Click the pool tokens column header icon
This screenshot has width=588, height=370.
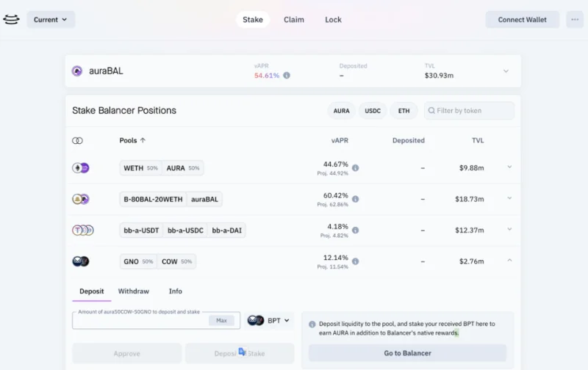click(x=77, y=140)
